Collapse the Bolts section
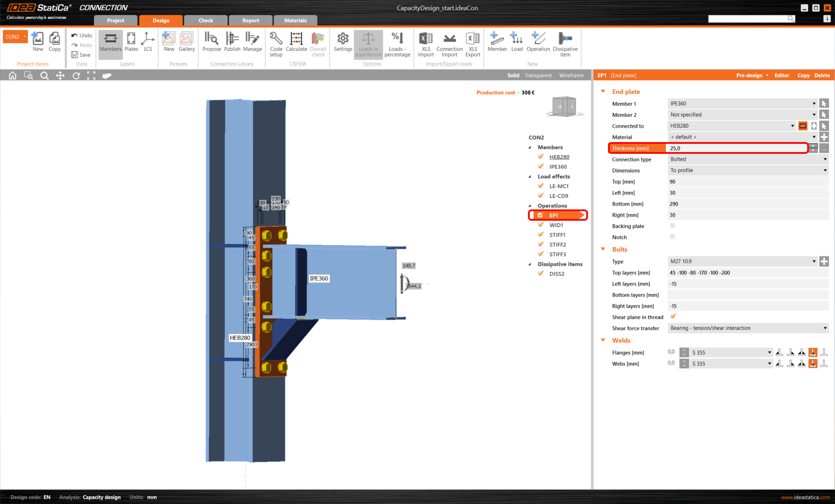The image size is (835, 504). 603,249
